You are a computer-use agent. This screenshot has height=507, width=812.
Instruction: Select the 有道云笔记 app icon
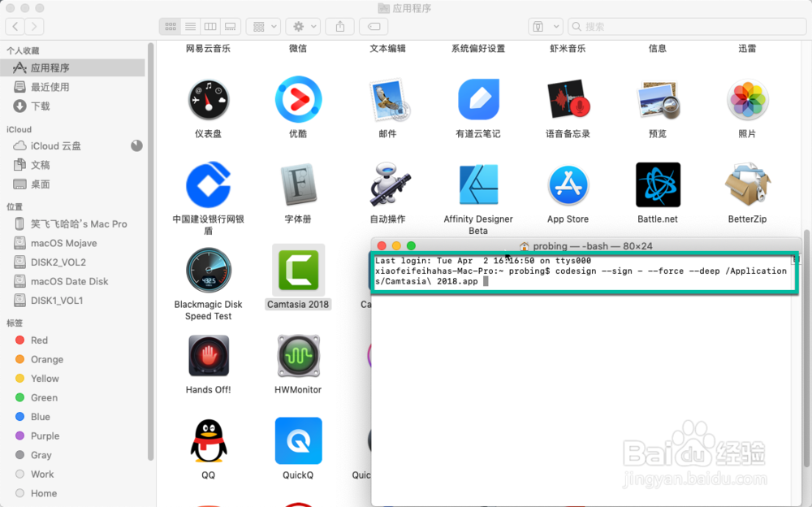click(478, 100)
